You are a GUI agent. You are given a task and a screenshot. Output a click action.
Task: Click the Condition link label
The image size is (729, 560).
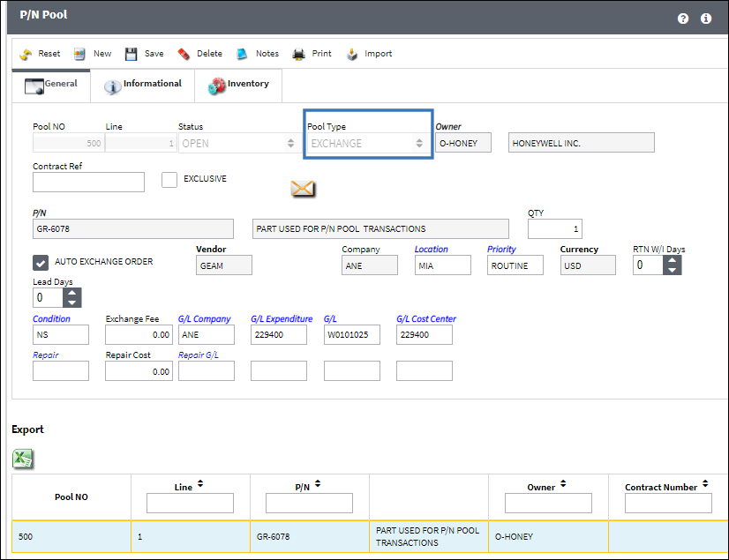coord(51,319)
